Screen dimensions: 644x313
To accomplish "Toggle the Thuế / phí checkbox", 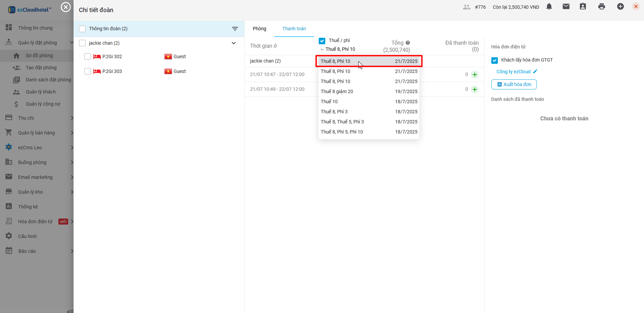I will click(322, 41).
